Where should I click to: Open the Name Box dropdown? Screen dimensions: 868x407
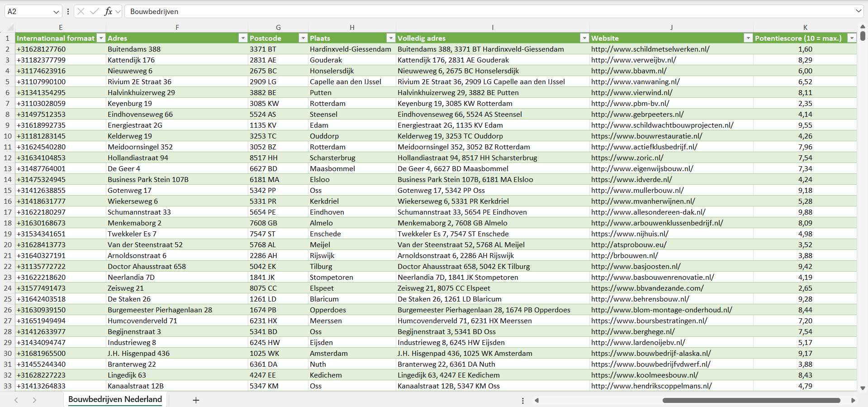pos(56,12)
